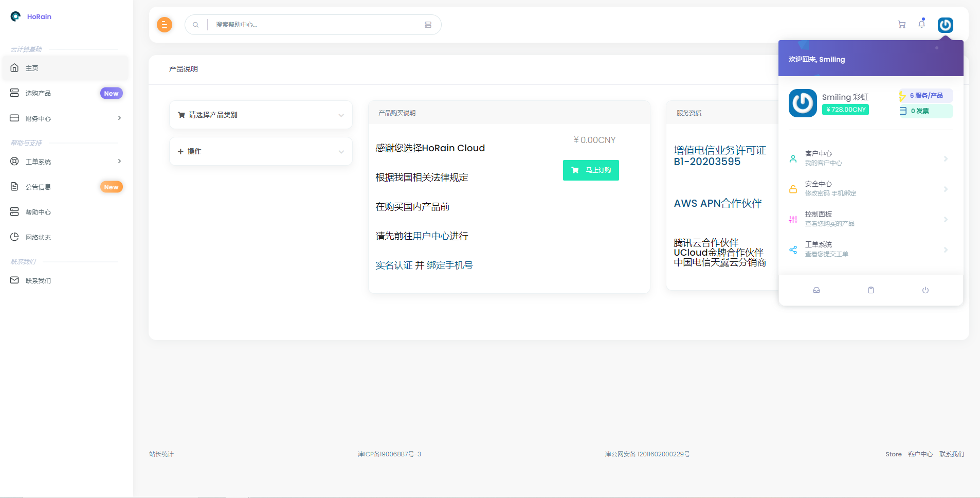Open the shopping cart icon in header

(901, 25)
